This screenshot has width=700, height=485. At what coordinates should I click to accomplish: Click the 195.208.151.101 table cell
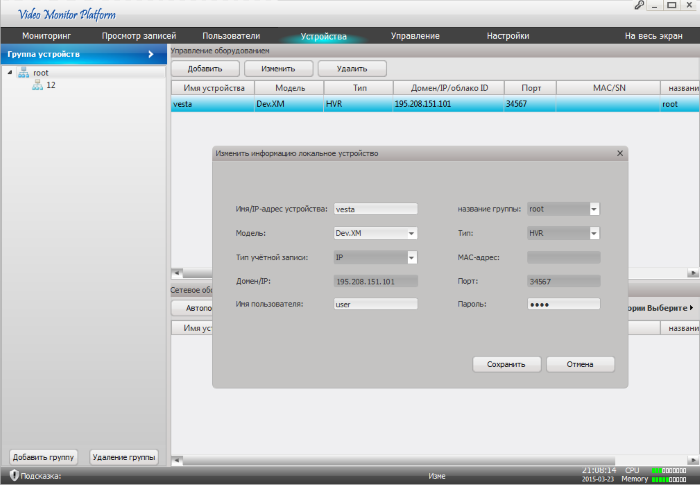coord(449,104)
